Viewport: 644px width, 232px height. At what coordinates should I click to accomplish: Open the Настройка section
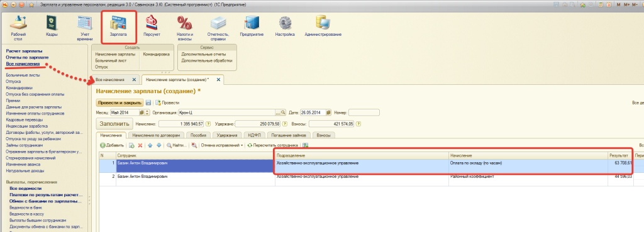coord(285,26)
